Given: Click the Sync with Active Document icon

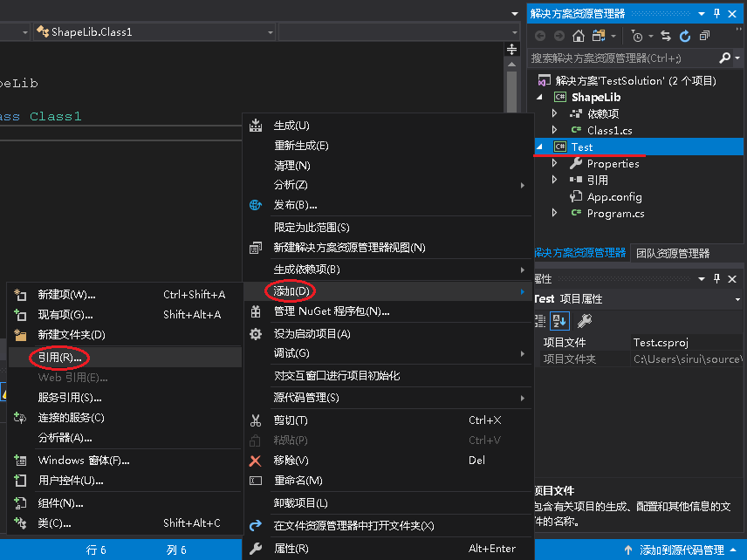Looking at the screenshot, I should point(666,36).
